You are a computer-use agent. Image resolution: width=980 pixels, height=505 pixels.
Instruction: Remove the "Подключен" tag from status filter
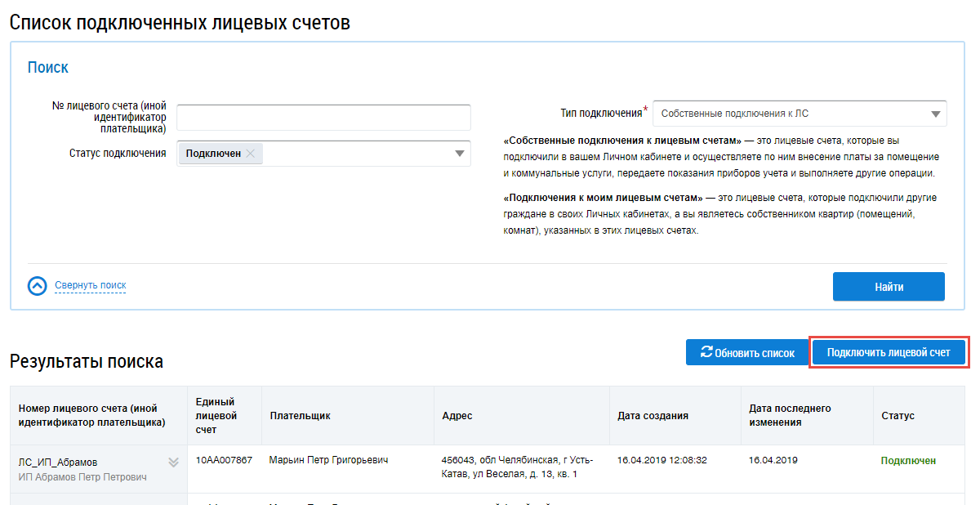tap(250, 154)
